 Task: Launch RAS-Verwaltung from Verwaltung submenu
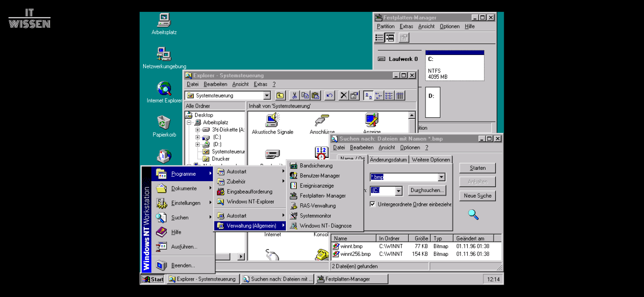(325, 205)
